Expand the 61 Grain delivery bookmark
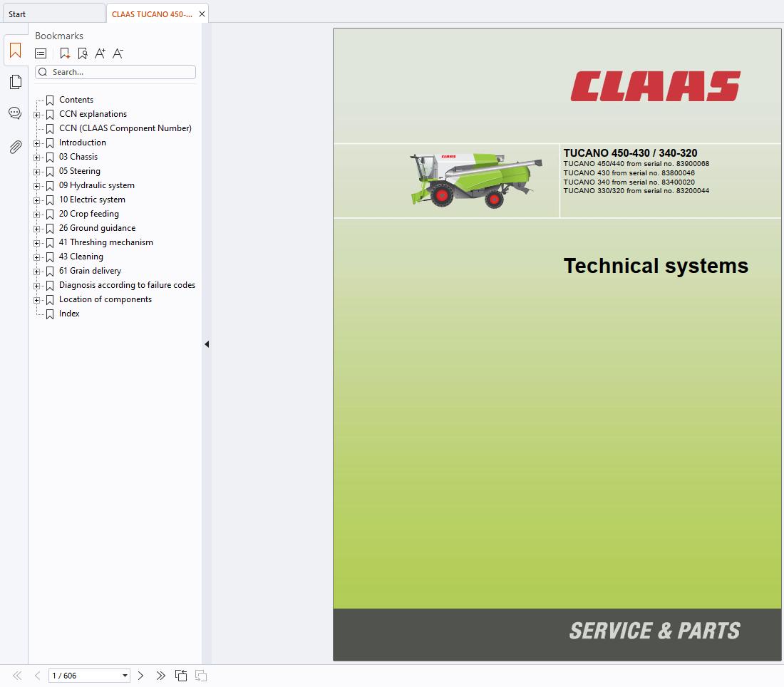 pos(36,272)
